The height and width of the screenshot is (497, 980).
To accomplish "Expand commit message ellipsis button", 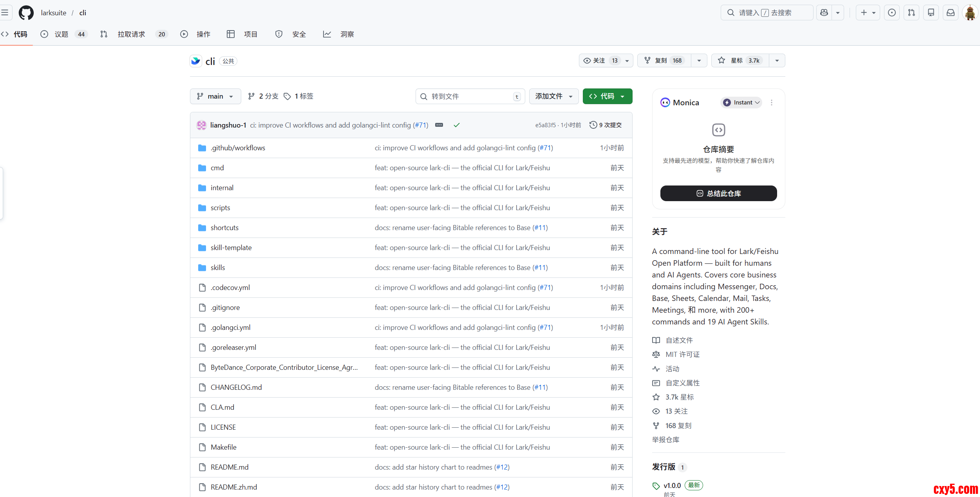I will [439, 125].
